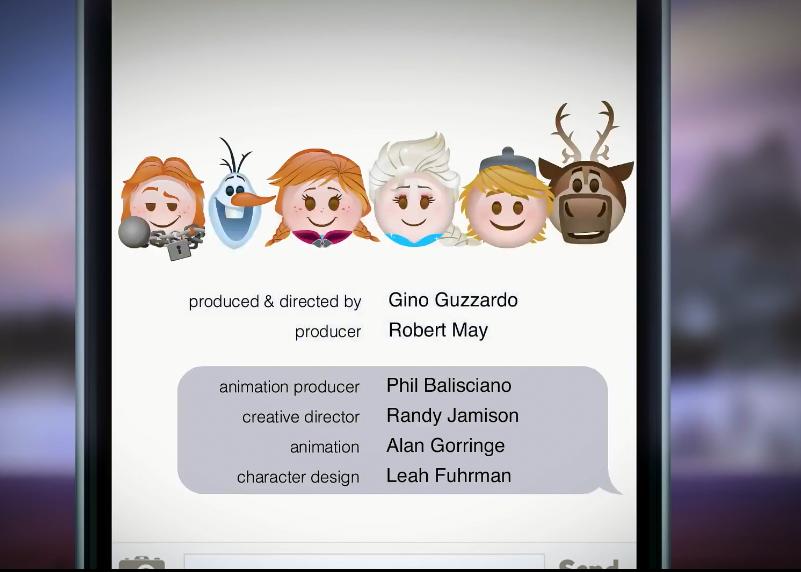This screenshot has width=801, height=572.
Task: Click the Kristoff emoji with gray hat
Action: click(x=507, y=198)
